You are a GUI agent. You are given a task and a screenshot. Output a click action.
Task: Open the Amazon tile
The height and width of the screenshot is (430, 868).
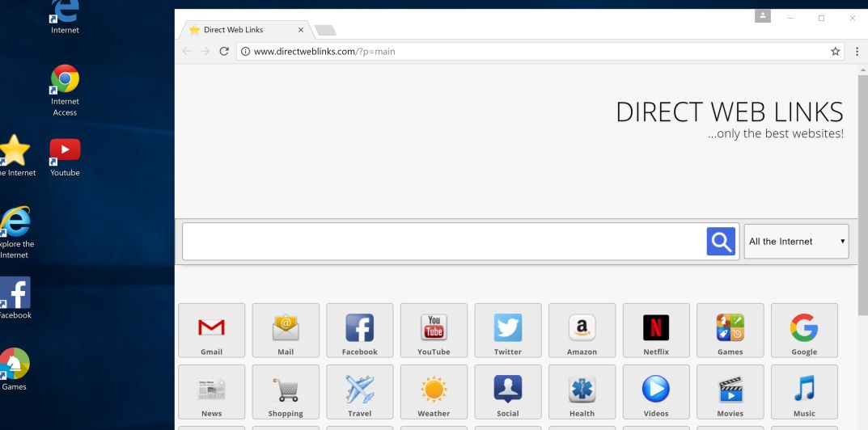click(582, 331)
